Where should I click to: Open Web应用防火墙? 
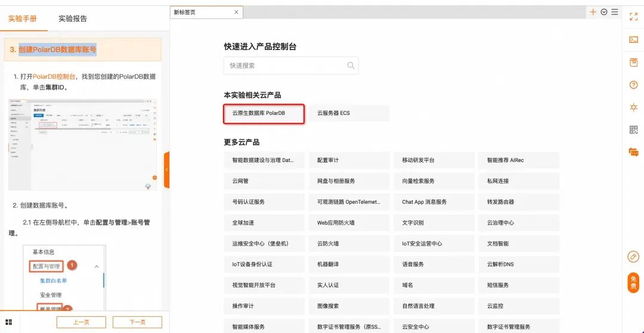[349, 223]
